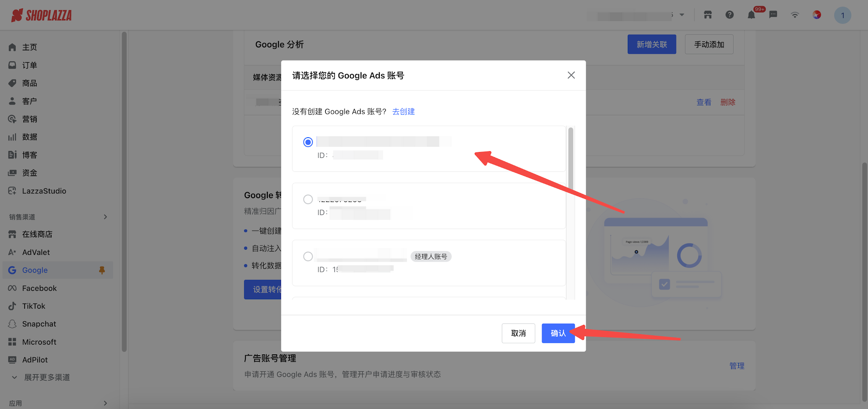The height and width of the screenshot is (409, 868).
Task: Select the second Google Ads account radio
Action: [308, 199]
